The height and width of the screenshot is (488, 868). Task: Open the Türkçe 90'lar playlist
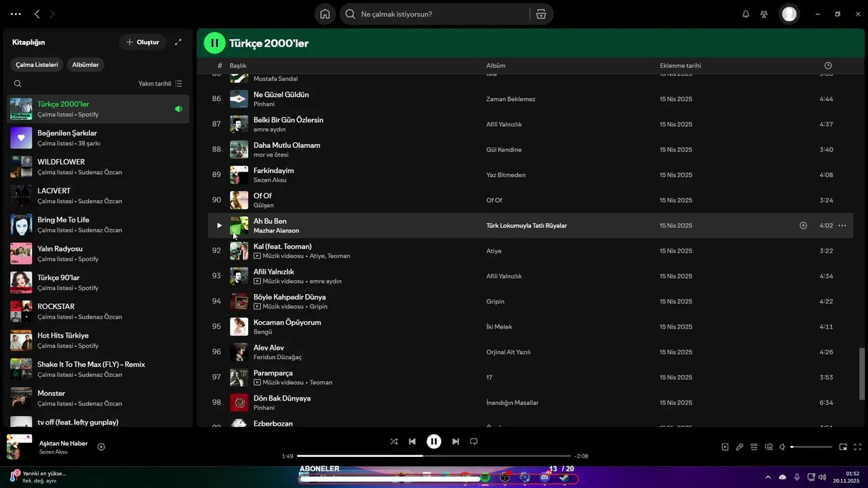tap(98, 283)
